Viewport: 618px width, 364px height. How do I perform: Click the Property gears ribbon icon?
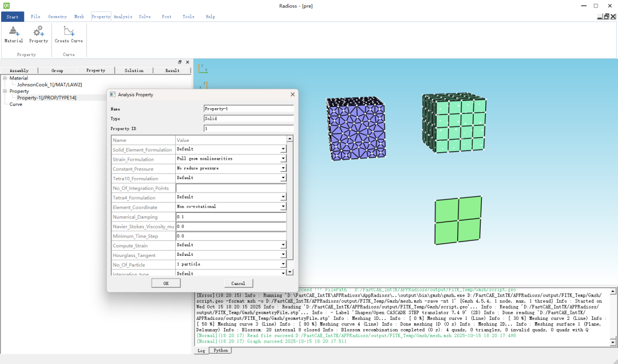pyautogui.click(x=38, y=31)
